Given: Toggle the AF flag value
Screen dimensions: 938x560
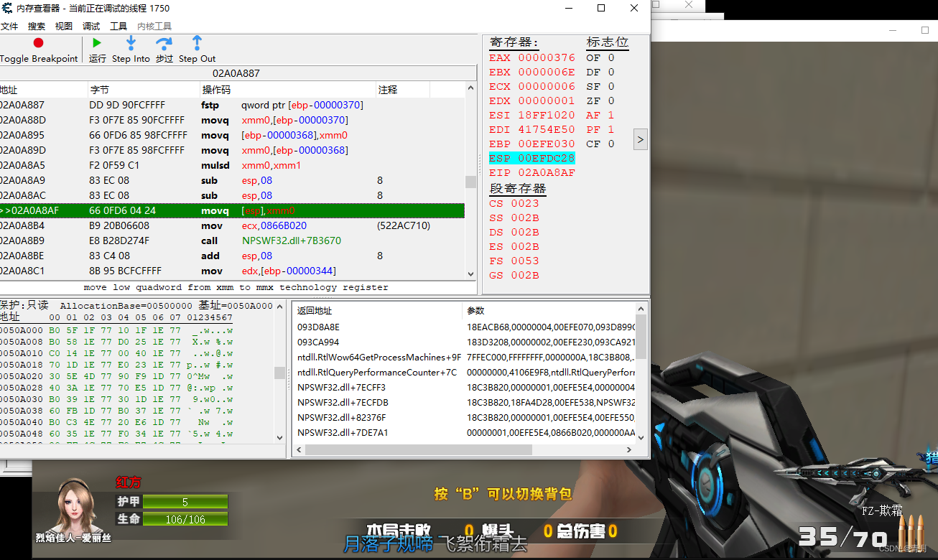Looking at the screenshot, I should pyautogui.click(x=600, y=115).
